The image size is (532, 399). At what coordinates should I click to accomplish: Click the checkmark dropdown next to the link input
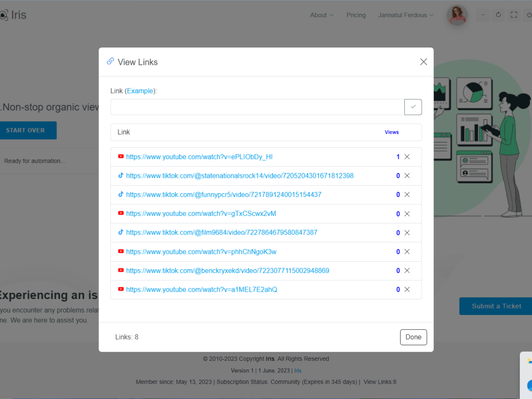point(413,107)
